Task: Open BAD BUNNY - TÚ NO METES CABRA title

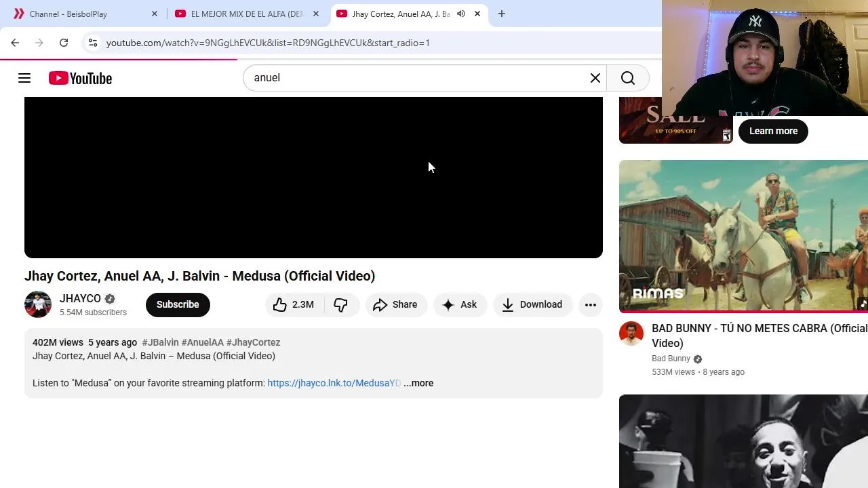Action: tap(759, 335)
